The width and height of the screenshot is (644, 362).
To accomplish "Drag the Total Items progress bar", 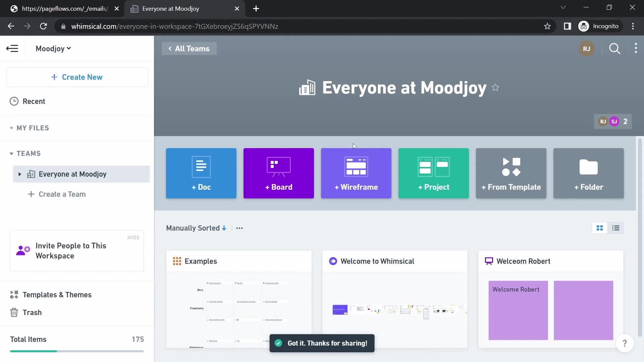I will click(x=75, y=351).
